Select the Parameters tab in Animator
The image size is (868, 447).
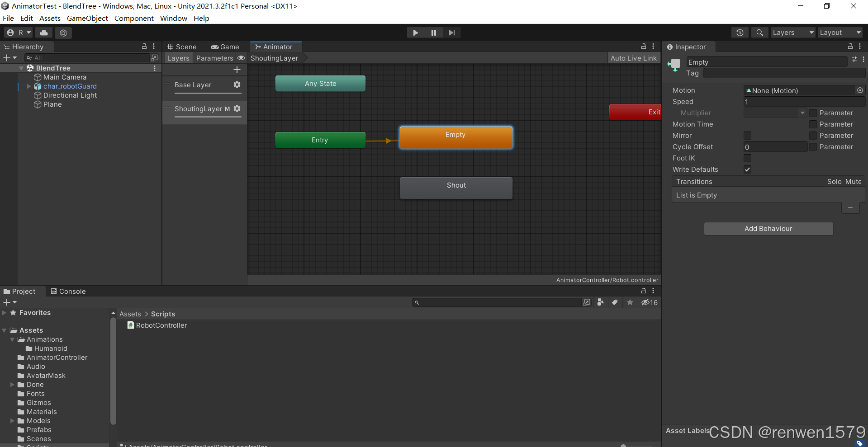click(x=214, y=58)
